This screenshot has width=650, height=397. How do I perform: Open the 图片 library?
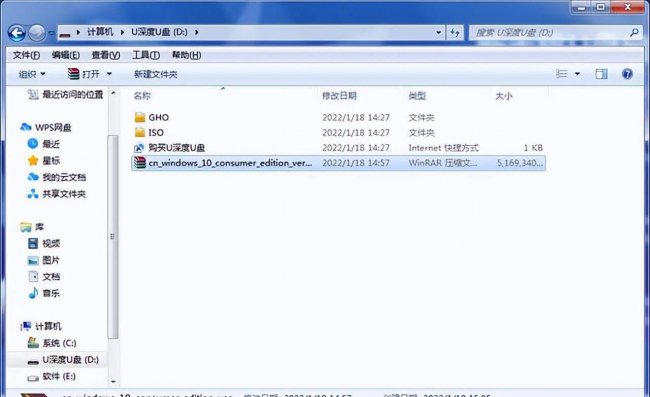point(44,260)
